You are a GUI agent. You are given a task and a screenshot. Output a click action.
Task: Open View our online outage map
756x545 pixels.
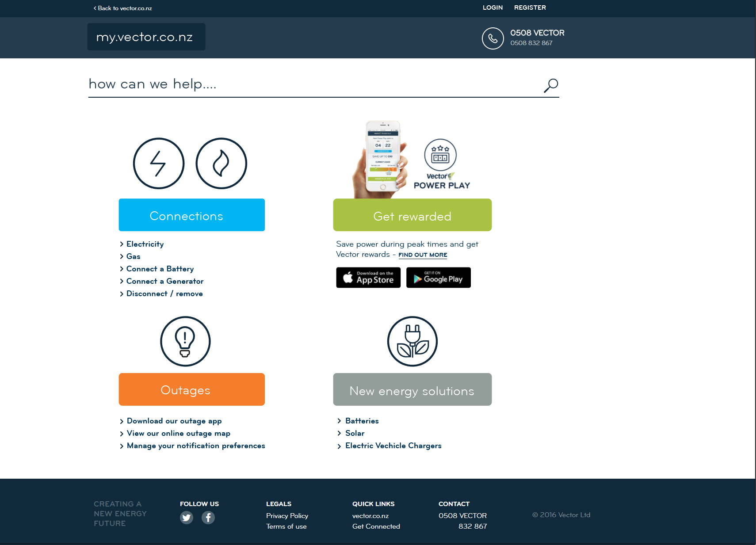(179, 433)
